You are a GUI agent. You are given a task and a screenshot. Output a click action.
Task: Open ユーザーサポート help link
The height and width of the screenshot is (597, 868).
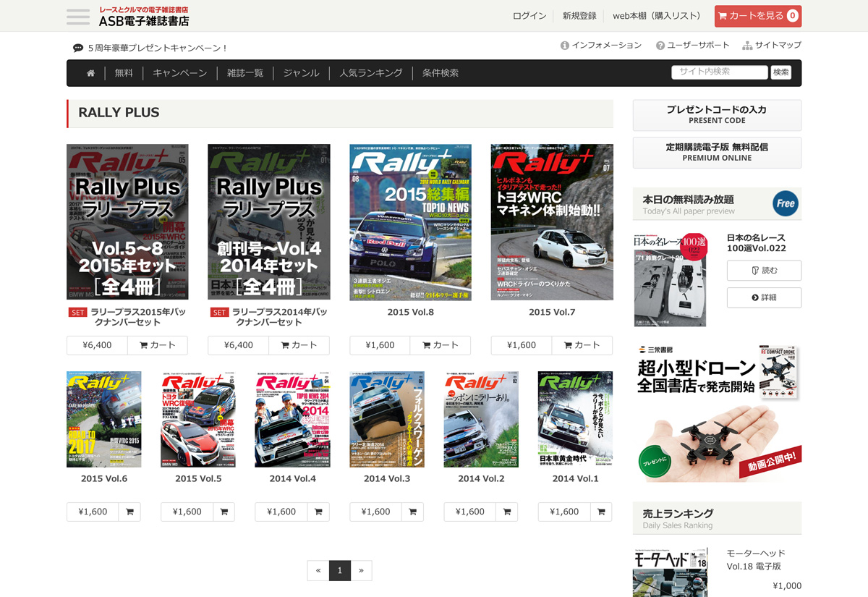click(692, 46)
